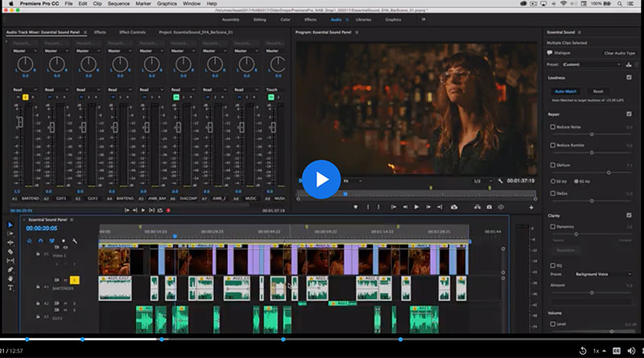This screenshot has width=644, height=358.
Task: Switch to Color workspace tab
Action: click(286, 19)
